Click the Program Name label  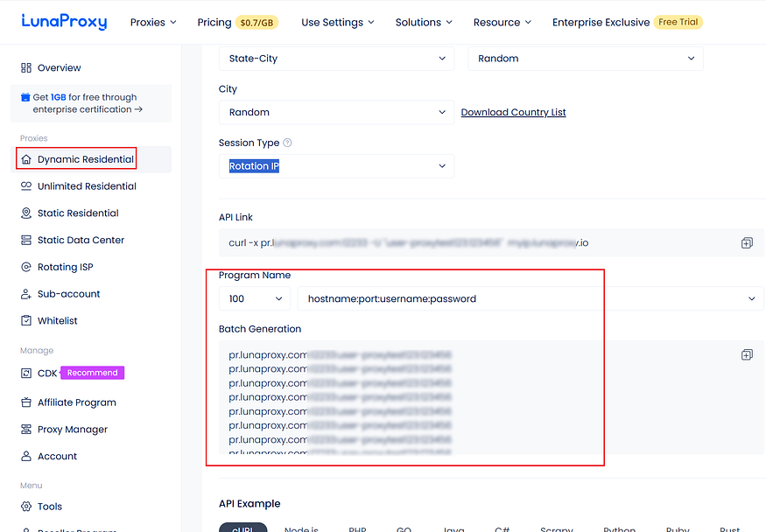click(255, 276)
